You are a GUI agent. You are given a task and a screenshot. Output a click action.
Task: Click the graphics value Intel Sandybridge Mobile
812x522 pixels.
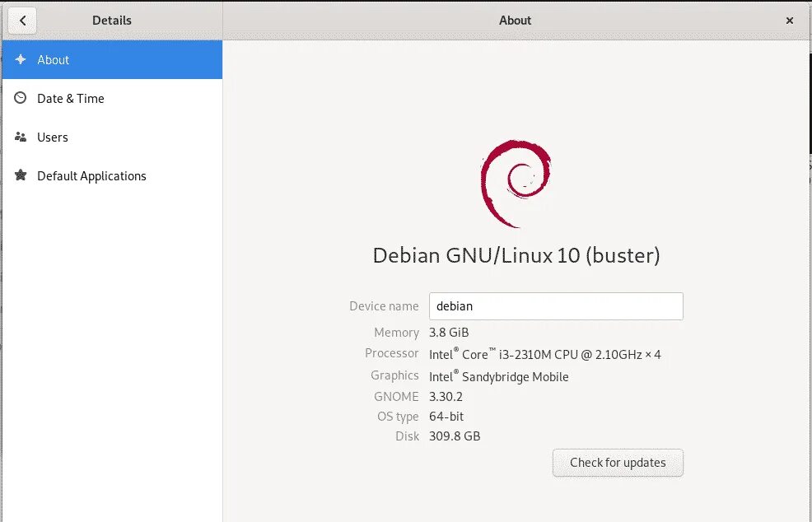[x=499, y=376]
